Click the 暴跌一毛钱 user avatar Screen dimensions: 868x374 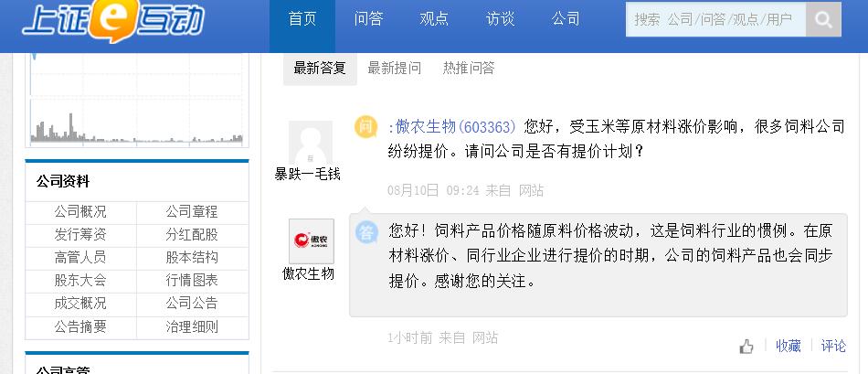coord(310,143)
